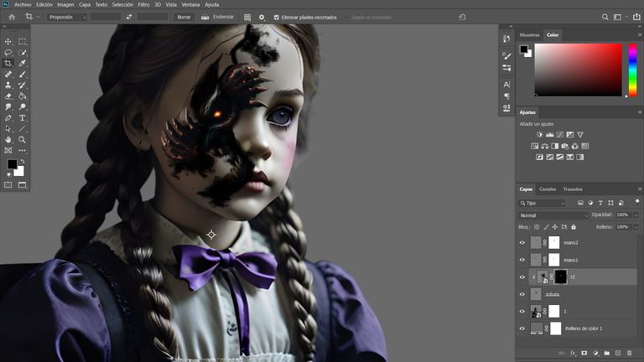Select the Move tool
644x362 pixels.
click(8, 41)
